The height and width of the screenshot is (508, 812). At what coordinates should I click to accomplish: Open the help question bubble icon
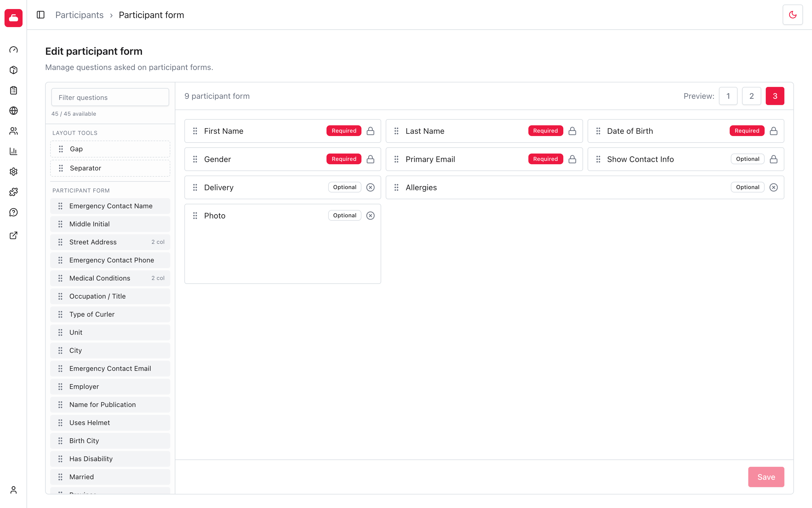14,212
